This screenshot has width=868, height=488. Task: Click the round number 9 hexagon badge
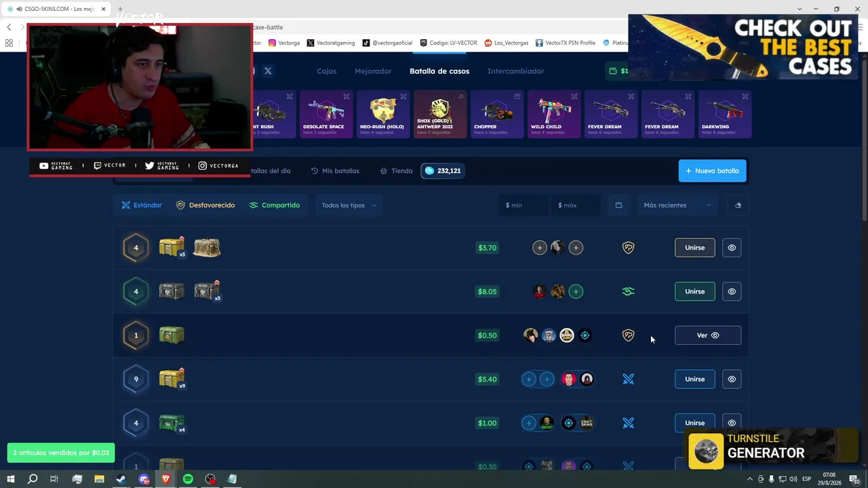pyautogui.click(x=136, y=379)
